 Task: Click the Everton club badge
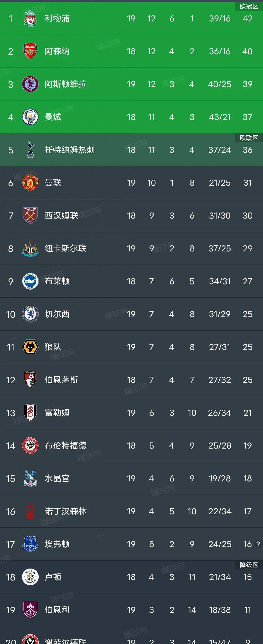pos(30,544)
